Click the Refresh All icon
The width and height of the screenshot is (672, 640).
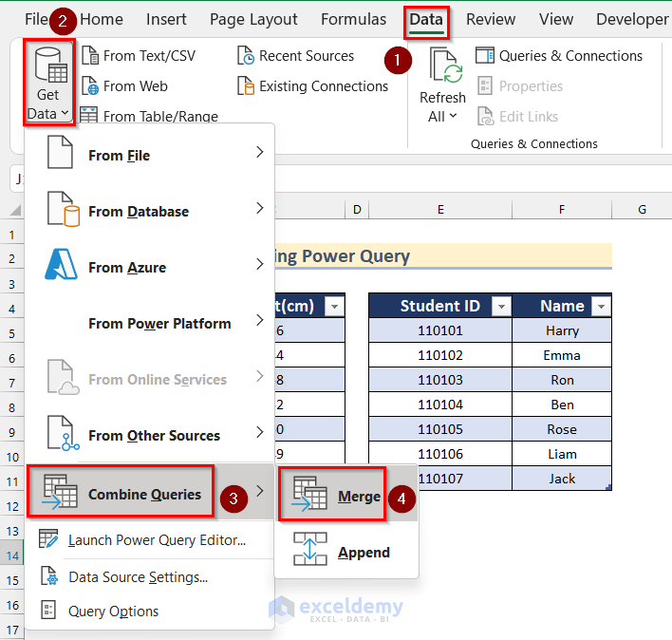coord(446,66)
